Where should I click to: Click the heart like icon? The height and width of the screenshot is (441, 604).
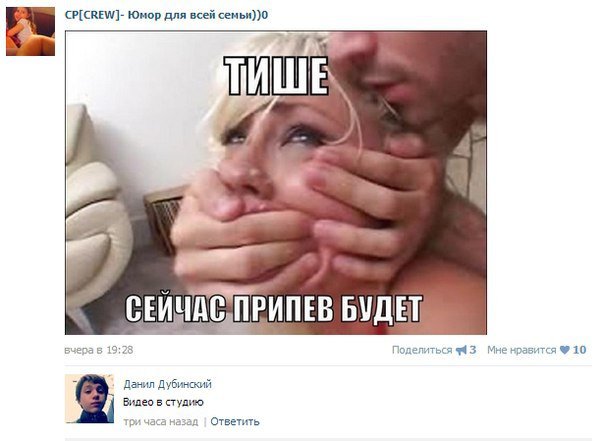click(564, 350)
